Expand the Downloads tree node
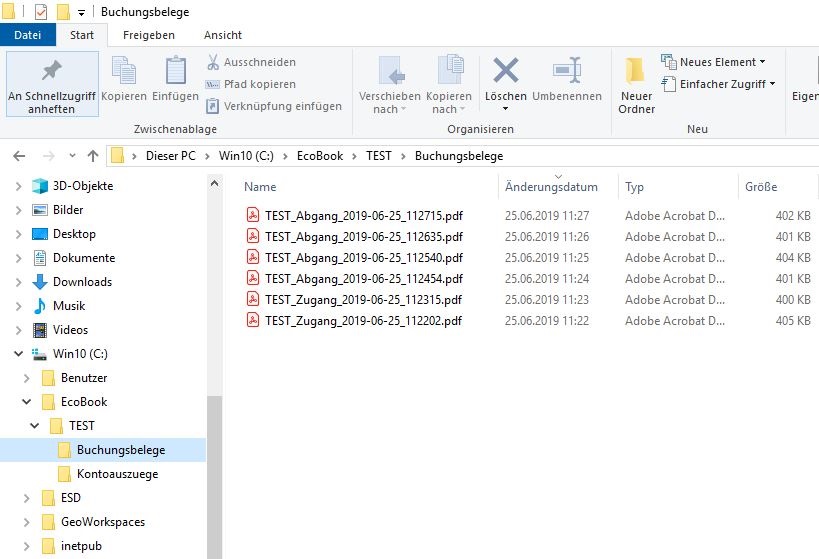The width and height of the screenshot is (819, 559). [x=18, y=282]
